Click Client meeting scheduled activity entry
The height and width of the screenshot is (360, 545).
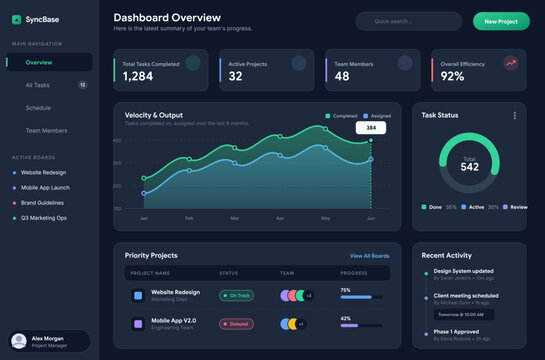pos(466,299)
